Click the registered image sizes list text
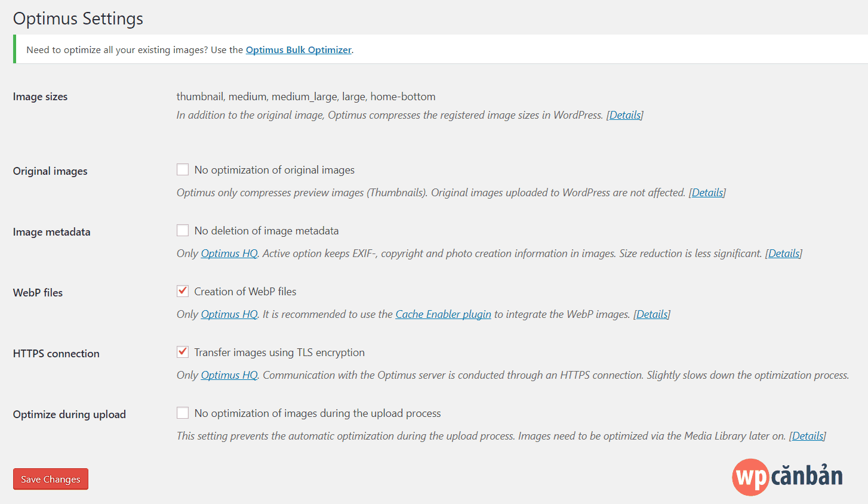This screenshot has height=504, width=868. (306, 97)
